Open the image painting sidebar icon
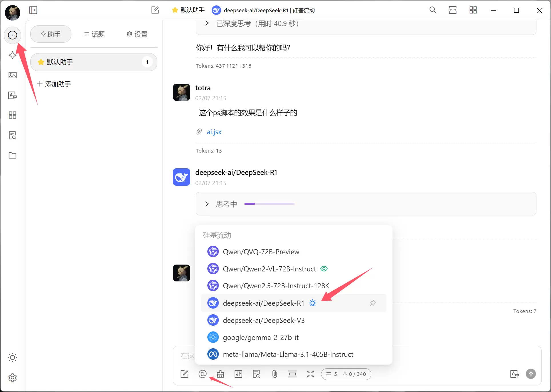Image resolution: width=551 pixels, height=392 pixels. [12, 75]
